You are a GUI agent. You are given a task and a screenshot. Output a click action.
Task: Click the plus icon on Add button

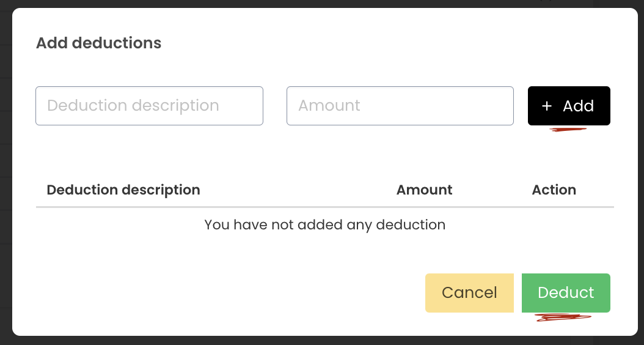tap(547, 106)
